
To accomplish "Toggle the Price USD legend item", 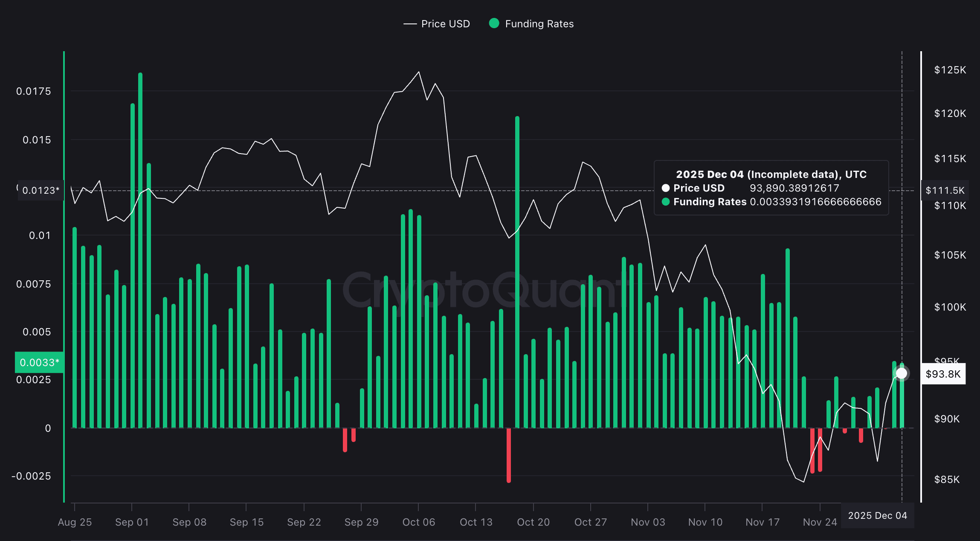I will (x=445, y=24).
